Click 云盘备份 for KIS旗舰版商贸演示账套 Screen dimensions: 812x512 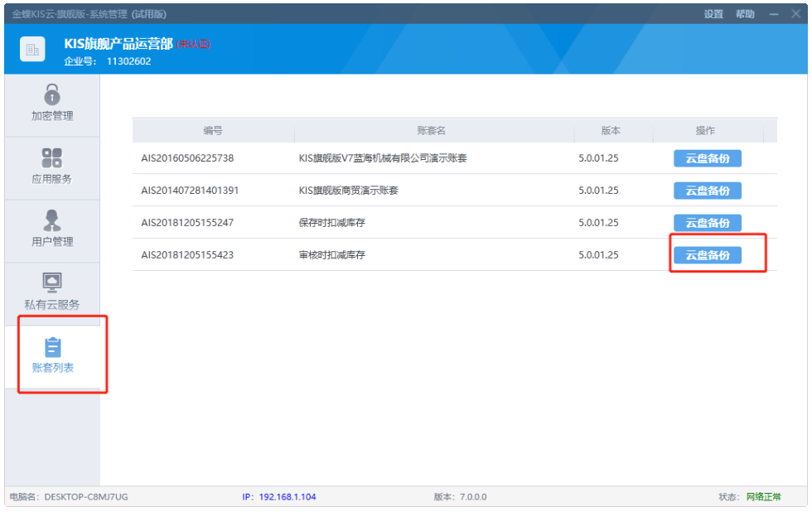707,191
